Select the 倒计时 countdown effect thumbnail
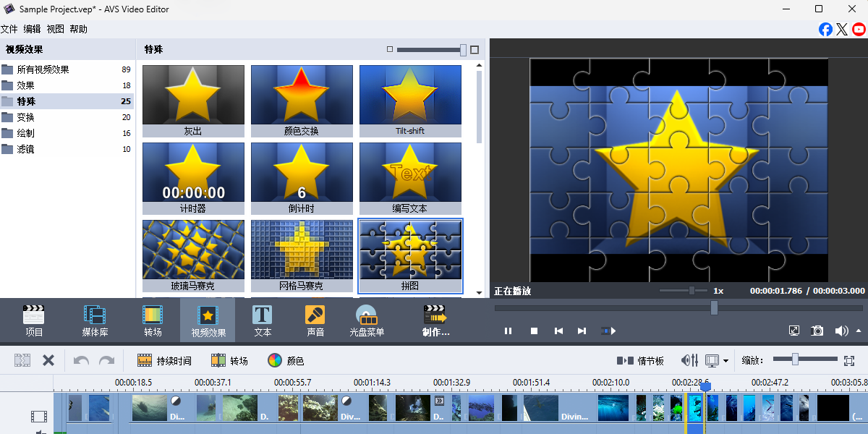This screenshot has width=868, height=434. 302,178
